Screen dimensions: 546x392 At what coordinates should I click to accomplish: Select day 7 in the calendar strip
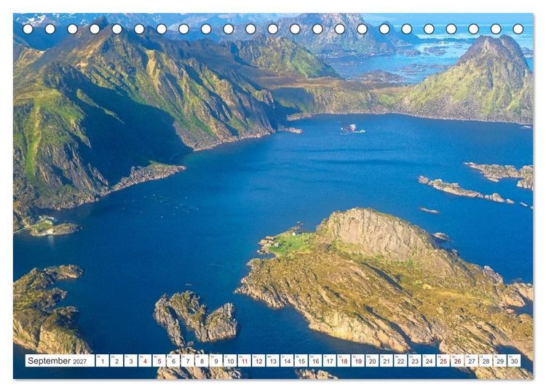click(x=187, y=361)
